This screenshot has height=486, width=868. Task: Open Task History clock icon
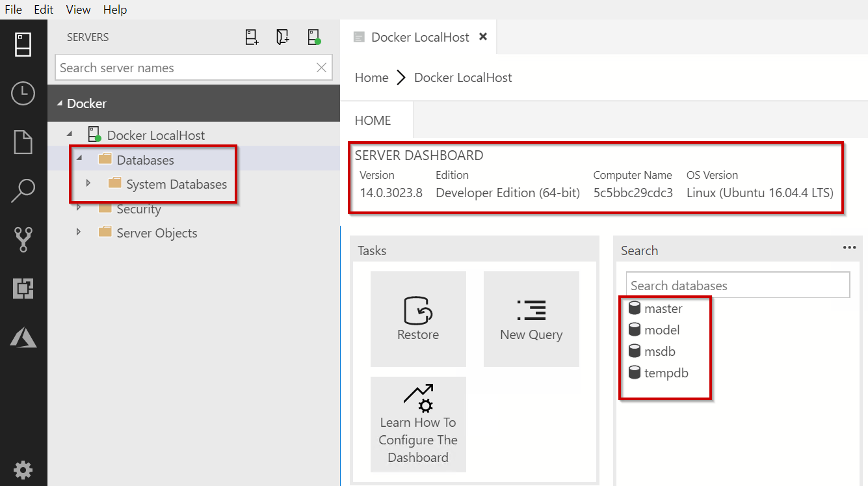coord(23,93)
